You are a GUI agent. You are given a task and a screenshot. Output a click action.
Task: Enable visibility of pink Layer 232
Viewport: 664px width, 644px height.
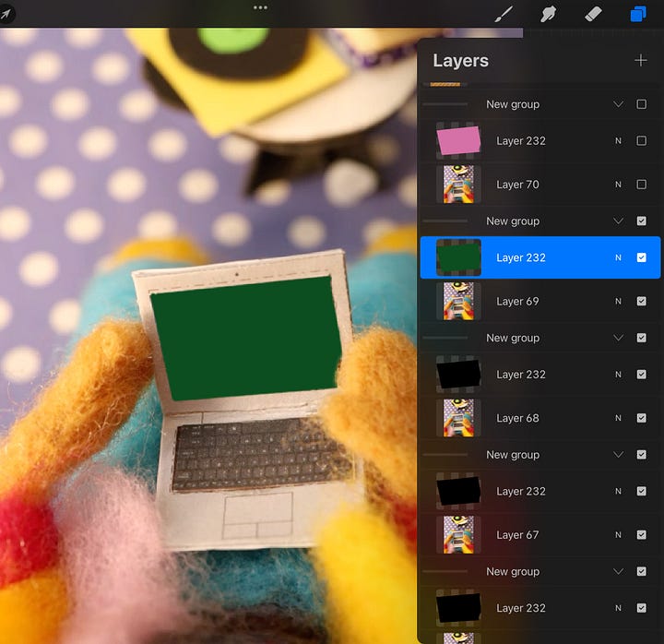coord(642,140)
